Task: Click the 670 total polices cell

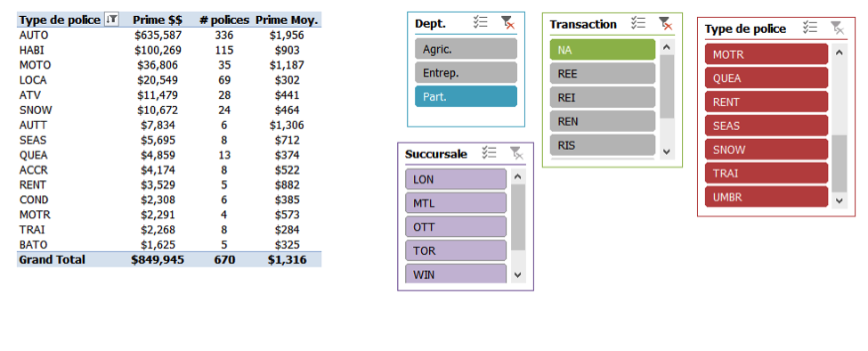Action: coord(224,259)
